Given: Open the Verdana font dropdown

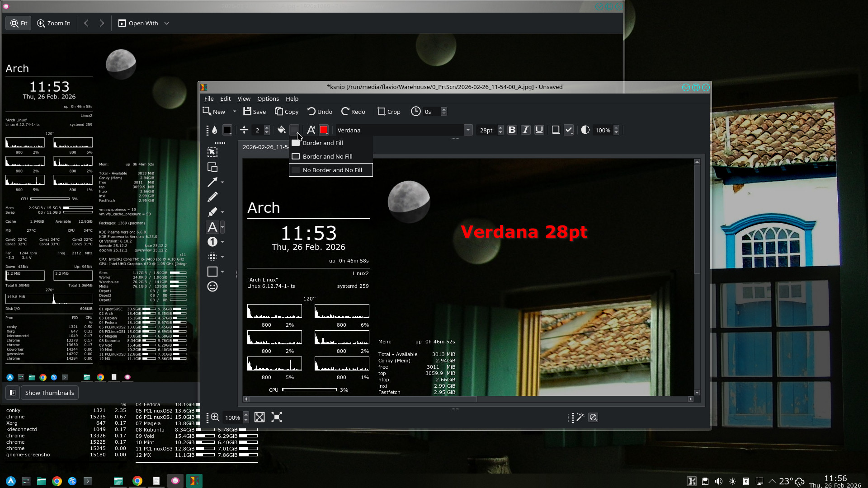Looking at the screenshot, I should pos(468,130).
